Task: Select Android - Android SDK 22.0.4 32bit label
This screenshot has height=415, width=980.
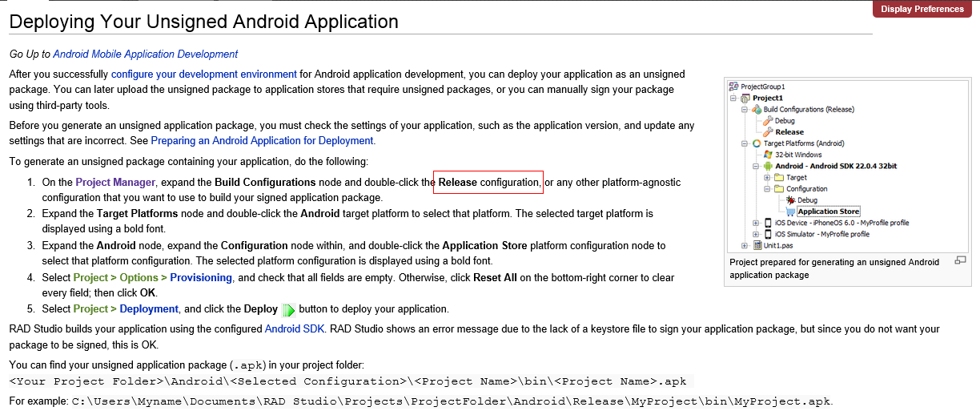Action: tap(836, 166)
